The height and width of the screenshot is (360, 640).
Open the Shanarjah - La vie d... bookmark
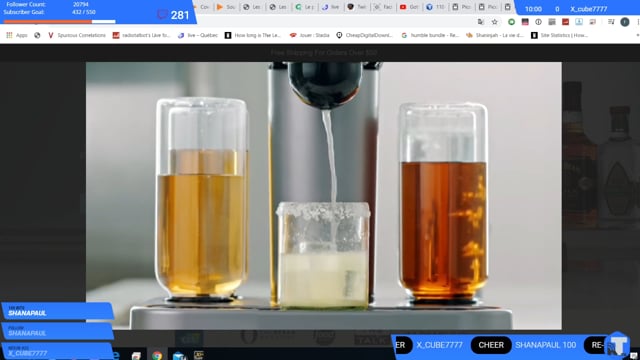tap(495, 36)
